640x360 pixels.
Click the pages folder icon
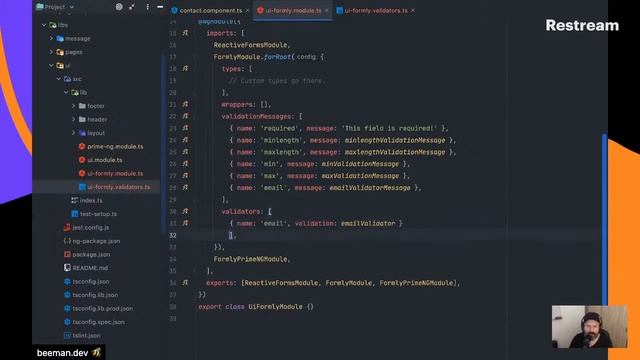[x=60, y=52]
